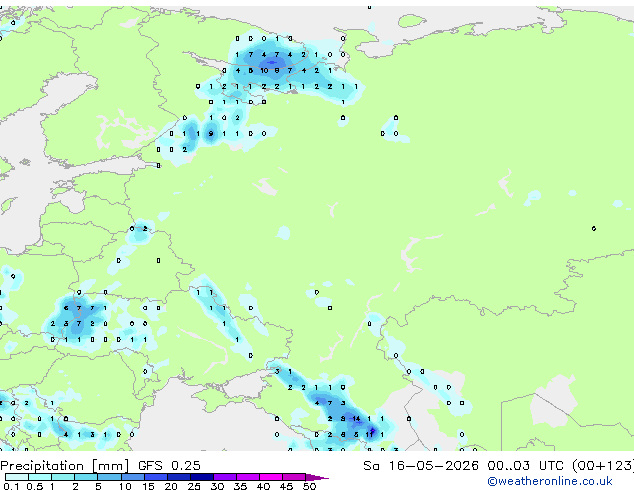Image resolution: width=634 pixels, height=490 pixels.
Task: Click the over-50 arrow tip of legend
Action: click(x=317, y=477)
